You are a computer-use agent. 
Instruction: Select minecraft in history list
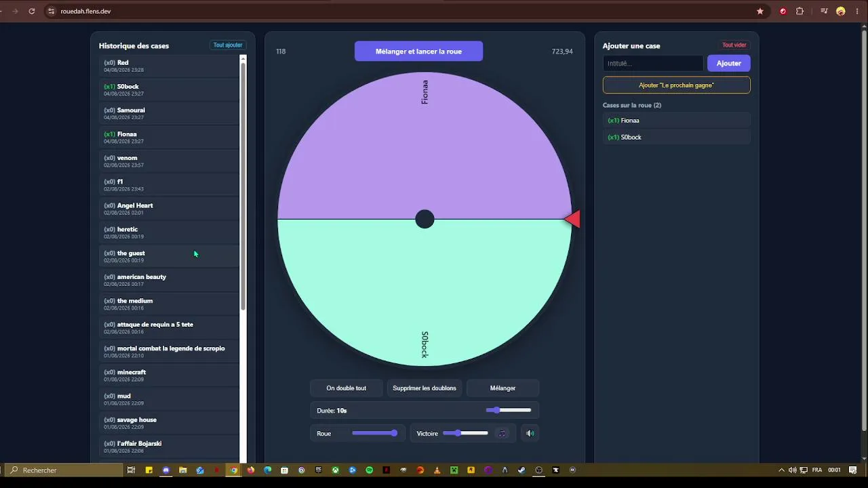169,375
